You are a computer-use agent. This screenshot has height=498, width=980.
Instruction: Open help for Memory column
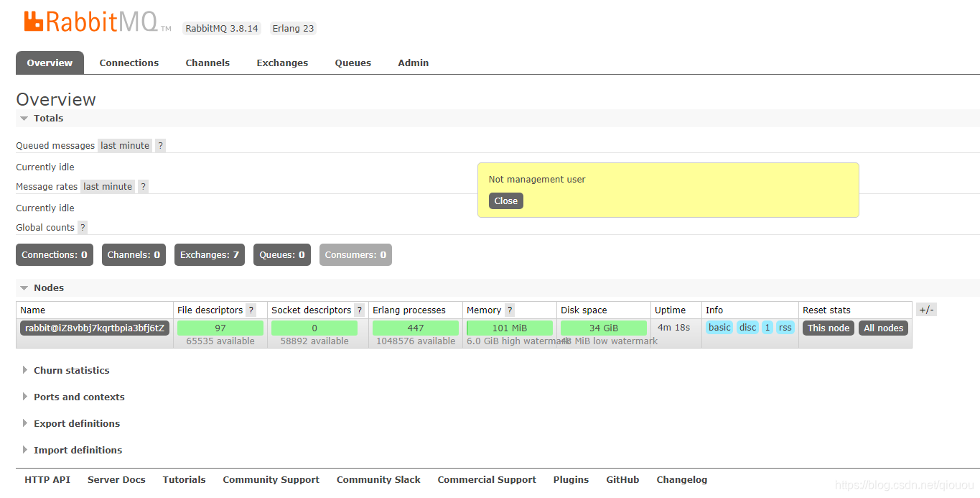pyautogui.click(x=510, y=310)
